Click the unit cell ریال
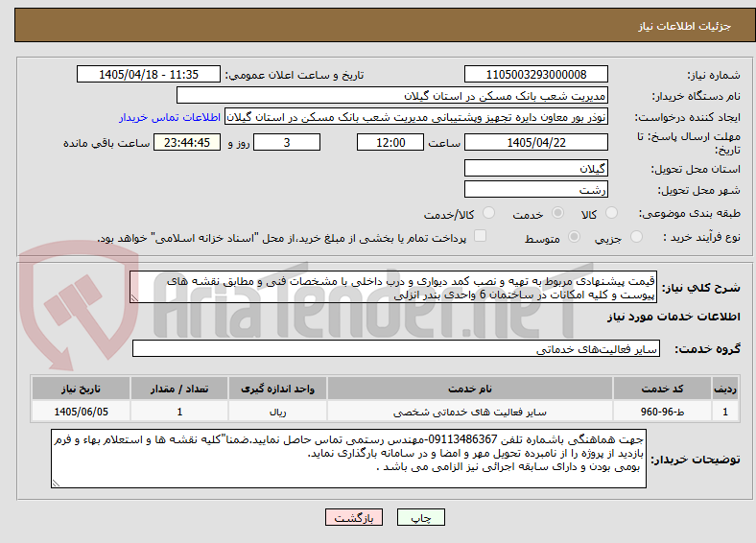 277,412
